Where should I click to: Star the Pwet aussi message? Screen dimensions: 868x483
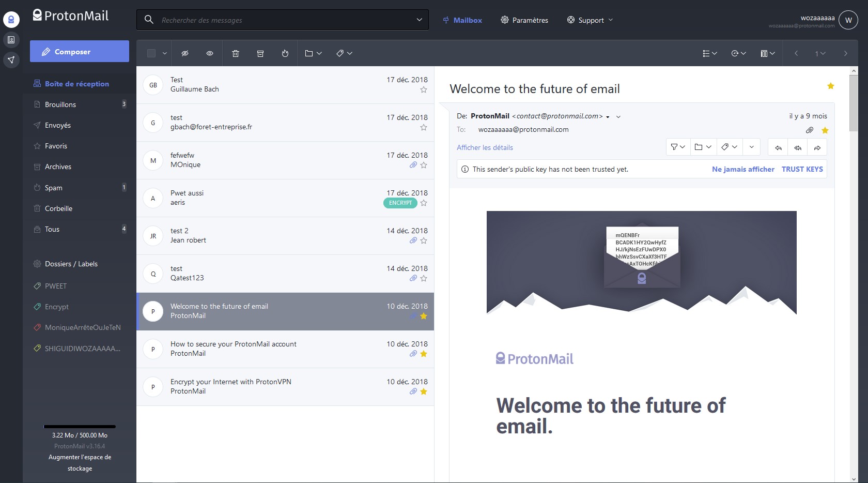tap(424, 203)
